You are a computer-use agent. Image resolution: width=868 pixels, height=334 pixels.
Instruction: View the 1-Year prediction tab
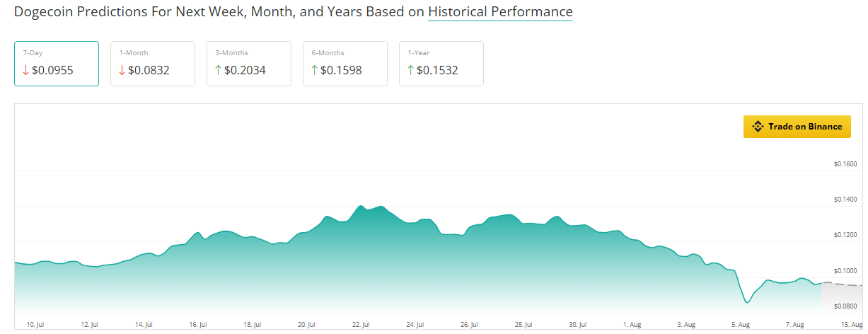(441, 64)
